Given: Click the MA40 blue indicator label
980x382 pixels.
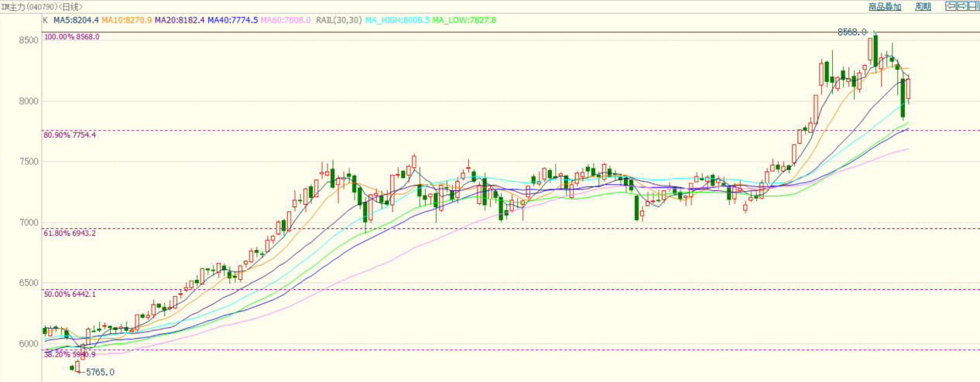Looking at the screenshot, I should [x=233, y=19].
